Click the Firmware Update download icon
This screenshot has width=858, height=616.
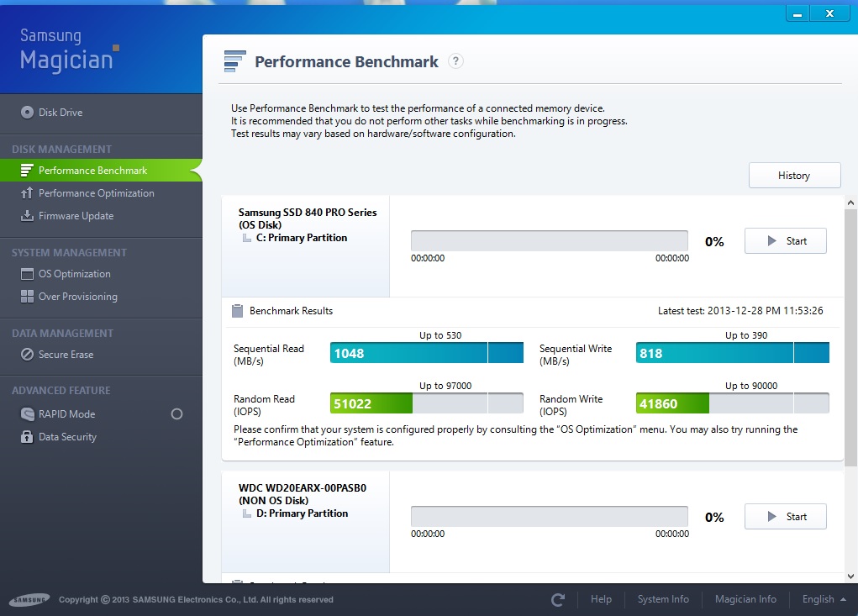26,215
